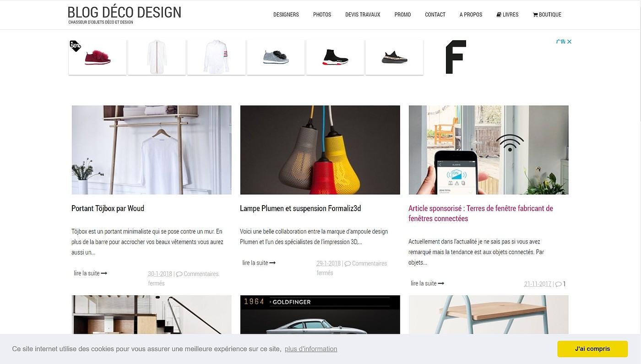Click lire la suite under Lampe Plumen

(x=259, y=263)
